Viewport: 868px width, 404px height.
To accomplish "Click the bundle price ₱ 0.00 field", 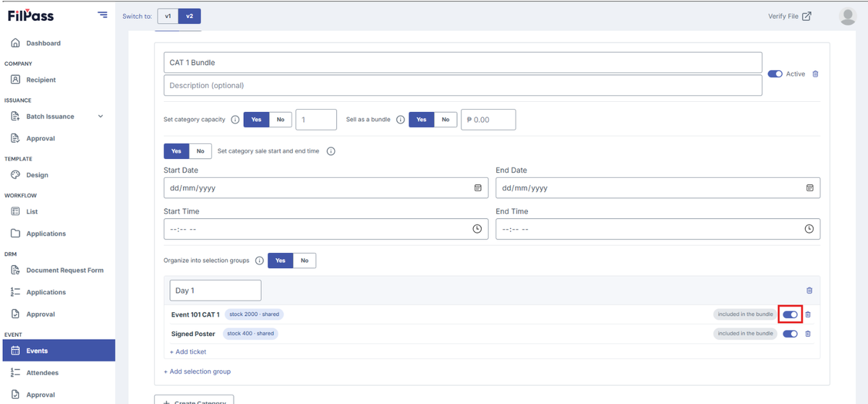I will (488, 119).
